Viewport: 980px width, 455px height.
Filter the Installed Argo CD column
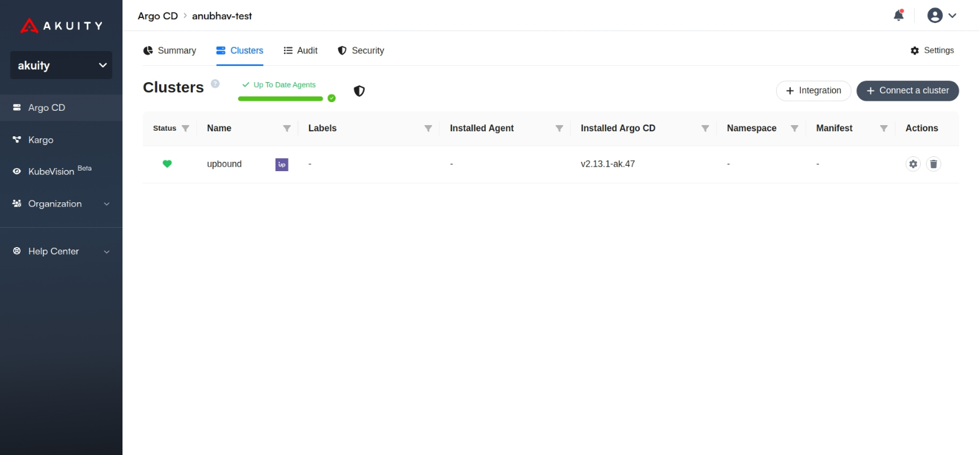[705, 128]
